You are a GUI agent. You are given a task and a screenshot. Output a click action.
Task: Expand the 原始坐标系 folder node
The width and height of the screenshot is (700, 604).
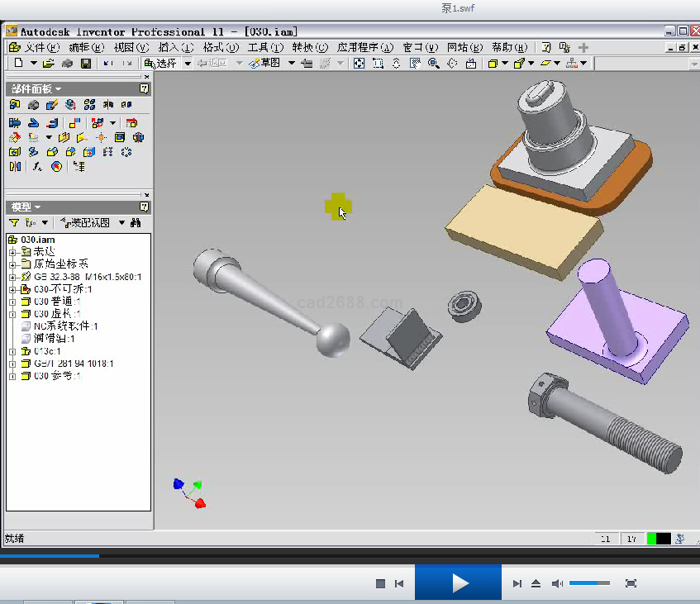coord(13,264)
